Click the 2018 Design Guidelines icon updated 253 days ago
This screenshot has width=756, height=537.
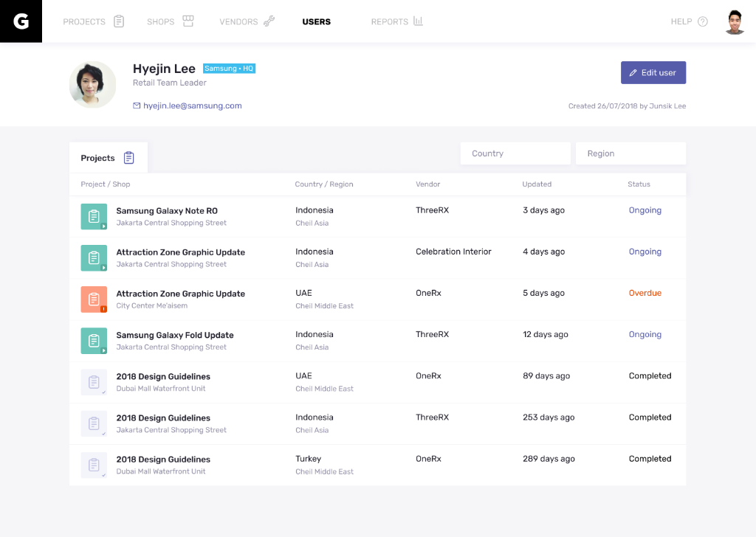pos(94,424)
